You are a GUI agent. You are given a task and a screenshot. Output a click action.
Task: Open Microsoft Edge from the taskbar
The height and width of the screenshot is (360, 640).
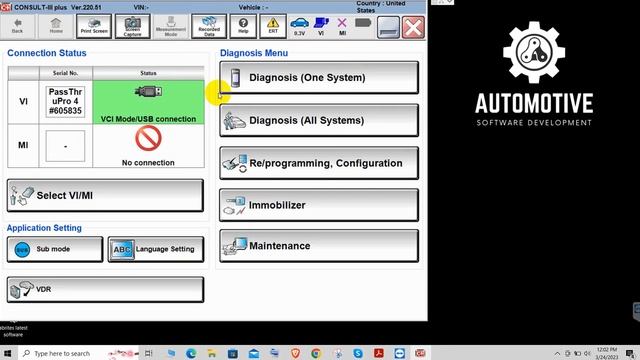coord(191,353)
